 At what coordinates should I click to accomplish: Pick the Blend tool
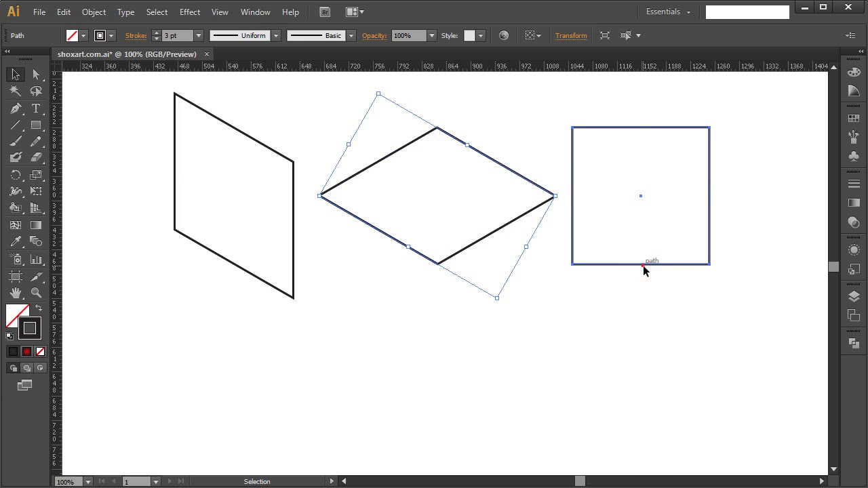click(36, 241)
